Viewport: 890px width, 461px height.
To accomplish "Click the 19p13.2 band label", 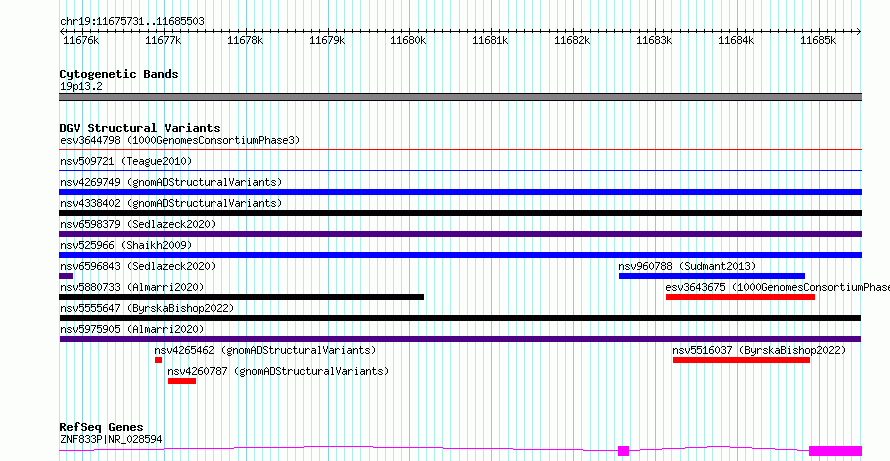I will 81,87.
